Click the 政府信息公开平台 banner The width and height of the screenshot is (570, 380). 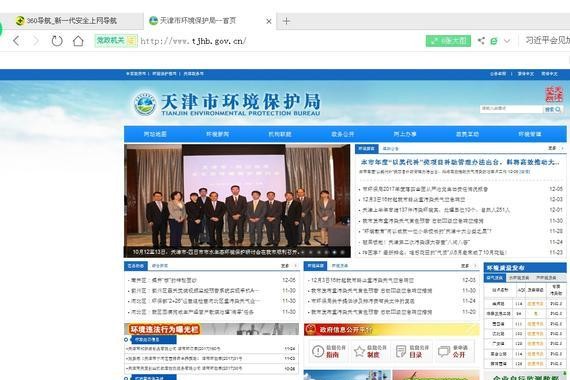[x=392, y=329]
